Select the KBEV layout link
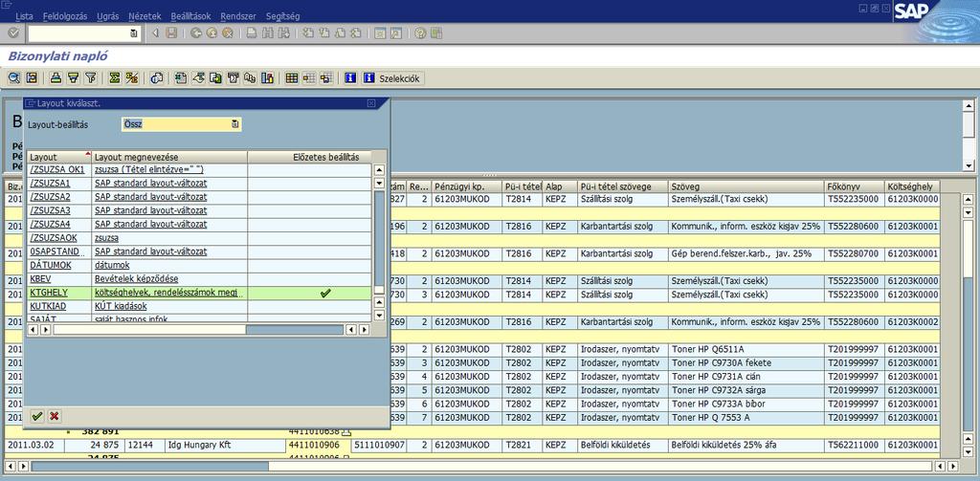This screenshot has height=481, width=980. click(40, 279)
